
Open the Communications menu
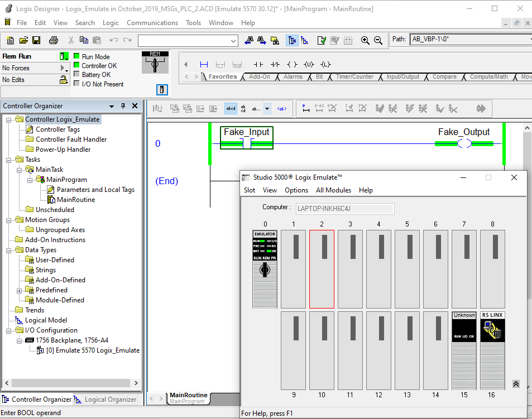[152, 23]
